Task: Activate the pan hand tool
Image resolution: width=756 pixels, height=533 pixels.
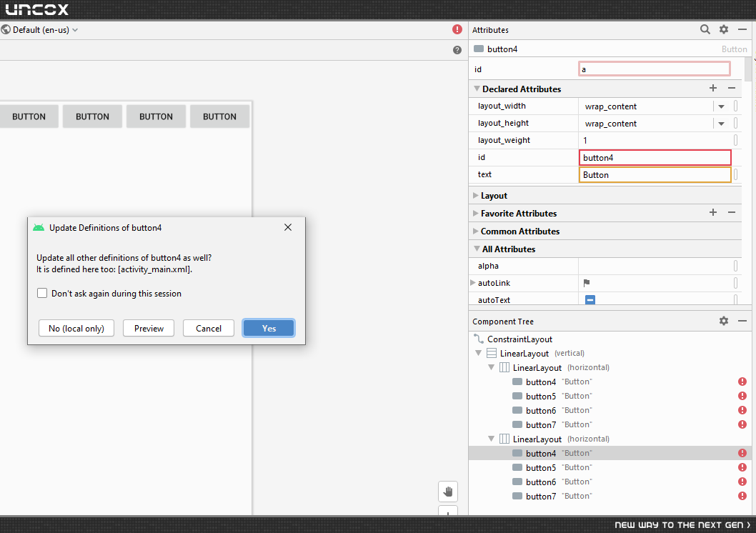Action: [x=448, y=492]
